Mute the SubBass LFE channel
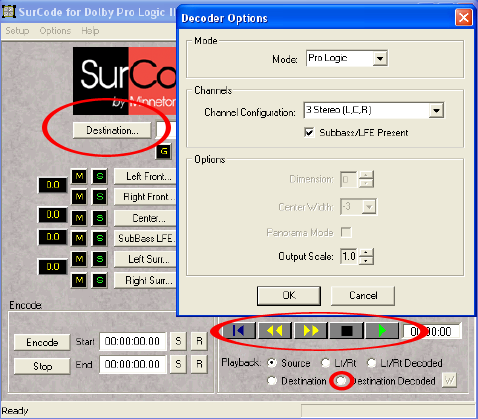 [x=79, y=238]
